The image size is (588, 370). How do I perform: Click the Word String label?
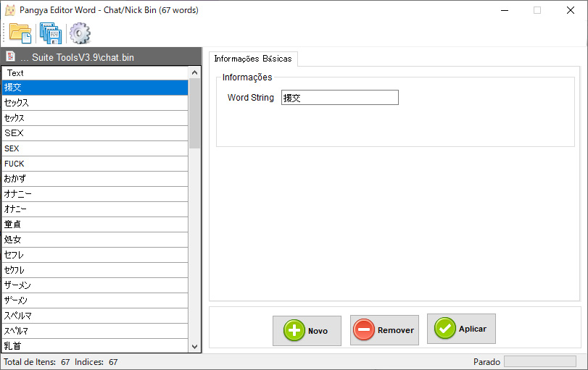tap(251, 97)
